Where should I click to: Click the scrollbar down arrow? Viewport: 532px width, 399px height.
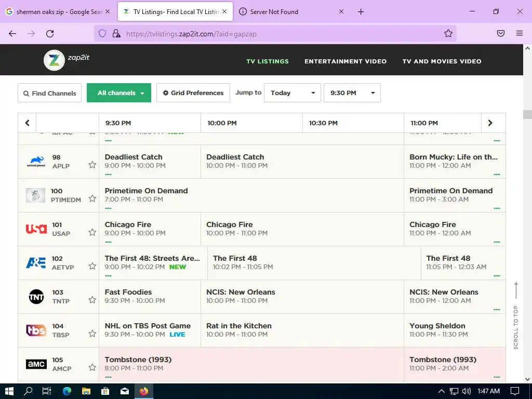pyautogui.click(x=527, y=379)
